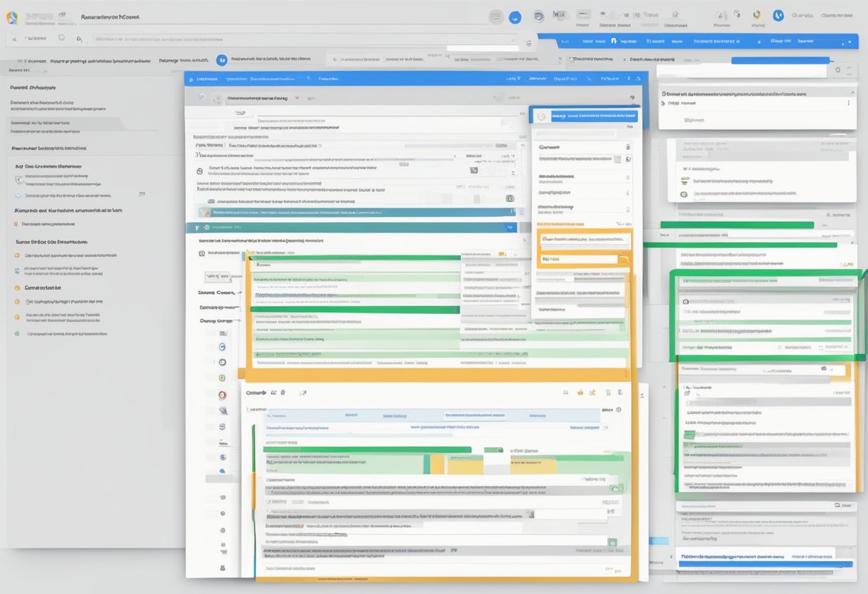Click the orange basket icon in lower panel header
868x594 pixels.
coord(580,392)
